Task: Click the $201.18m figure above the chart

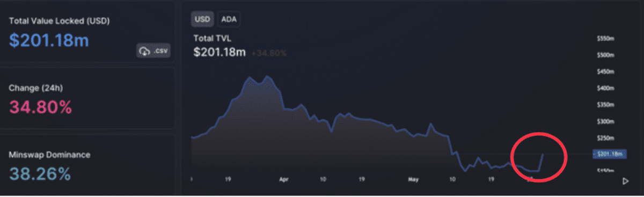Action: 220,53
